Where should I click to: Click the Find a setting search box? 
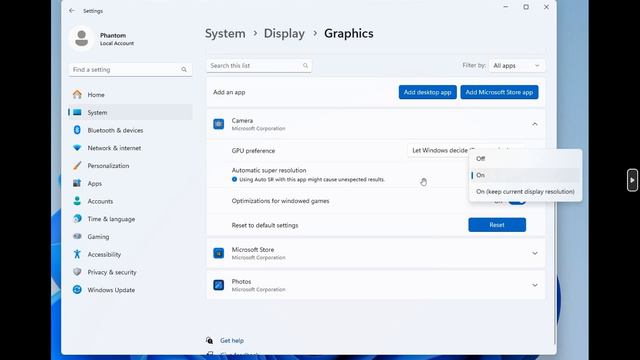click(130, 70)
